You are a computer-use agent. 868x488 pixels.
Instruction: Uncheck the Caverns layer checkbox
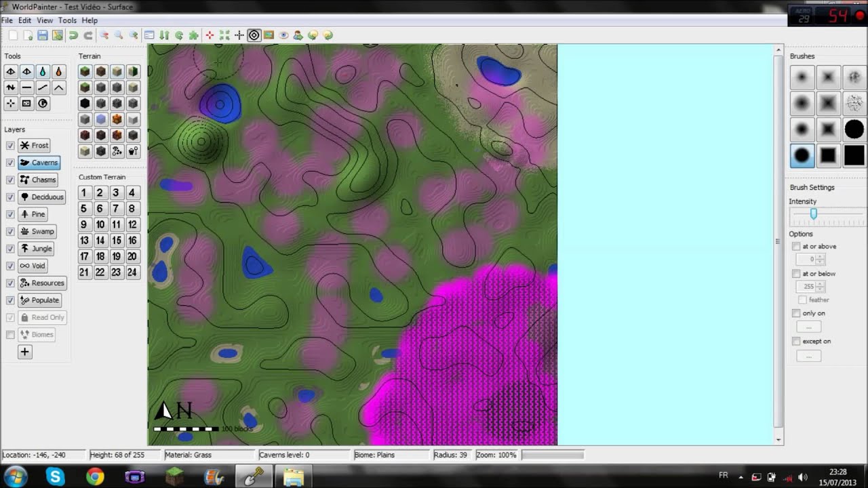click(10, 163)
